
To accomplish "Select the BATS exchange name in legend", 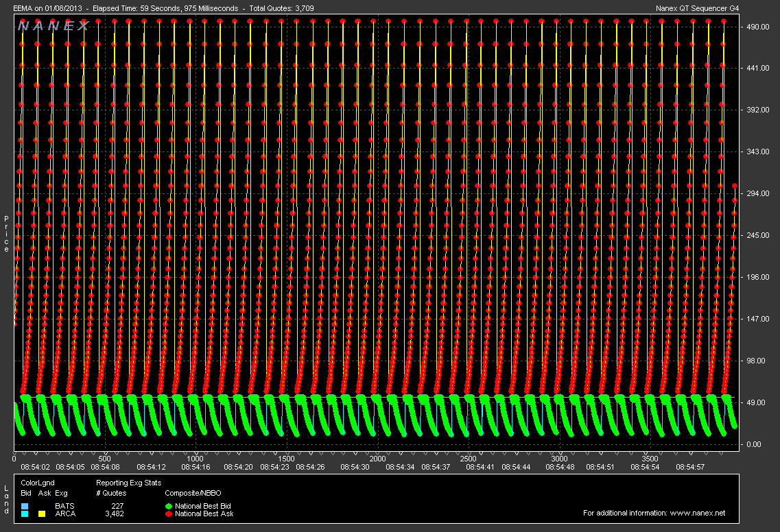I will tap(64, 506).
